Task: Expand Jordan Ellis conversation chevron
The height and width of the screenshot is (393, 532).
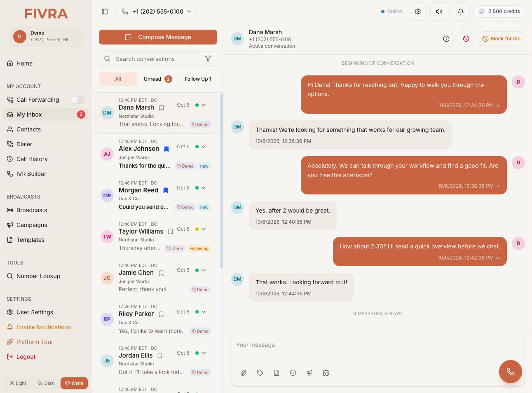Action: [x=204, y=353]
